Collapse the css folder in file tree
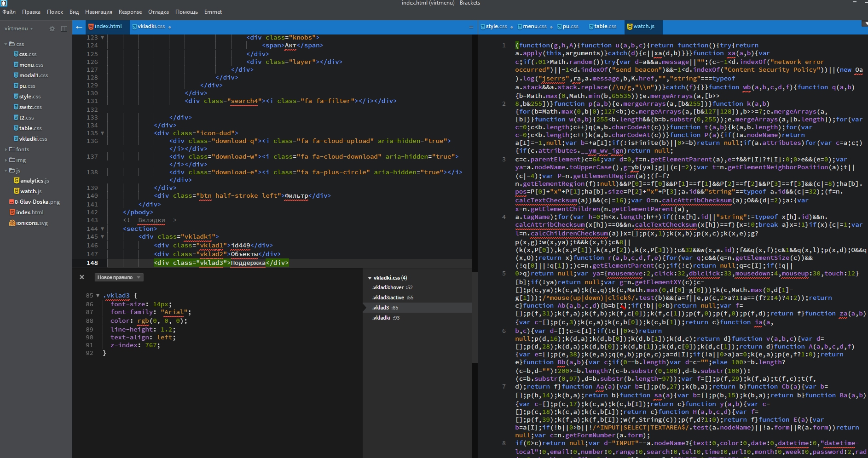The height and width of the screenshot is (458, 868). click(6, 44)
